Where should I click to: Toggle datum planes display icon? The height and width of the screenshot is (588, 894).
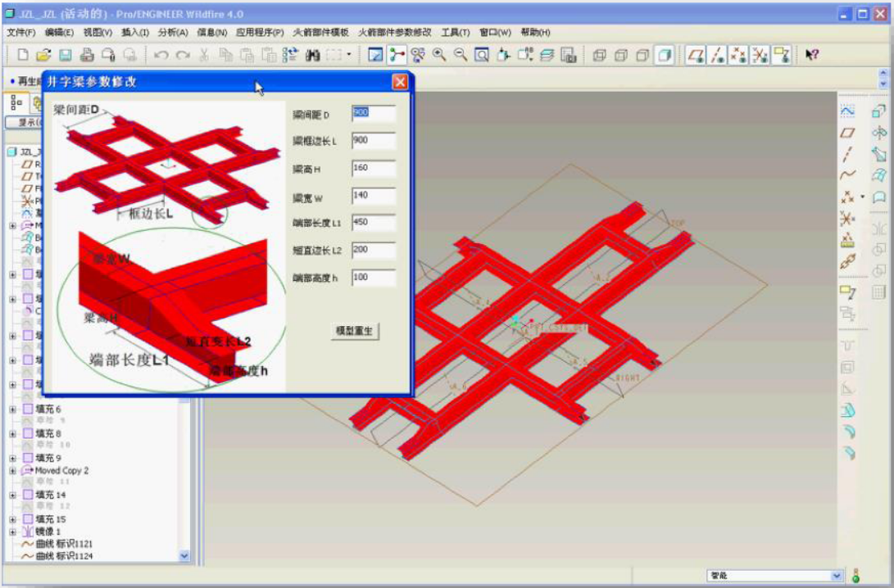tap(696, 55)
